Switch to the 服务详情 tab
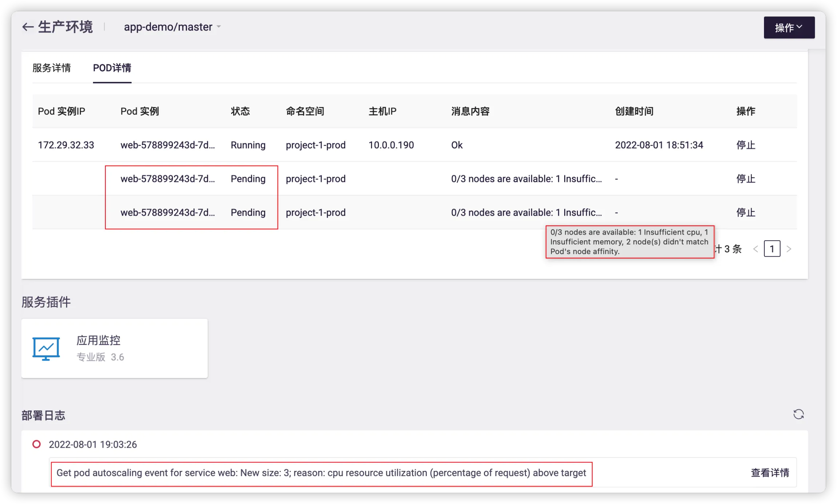Viewport: 837px width, 504px height. pyautogui.click(x=52, y=68)
